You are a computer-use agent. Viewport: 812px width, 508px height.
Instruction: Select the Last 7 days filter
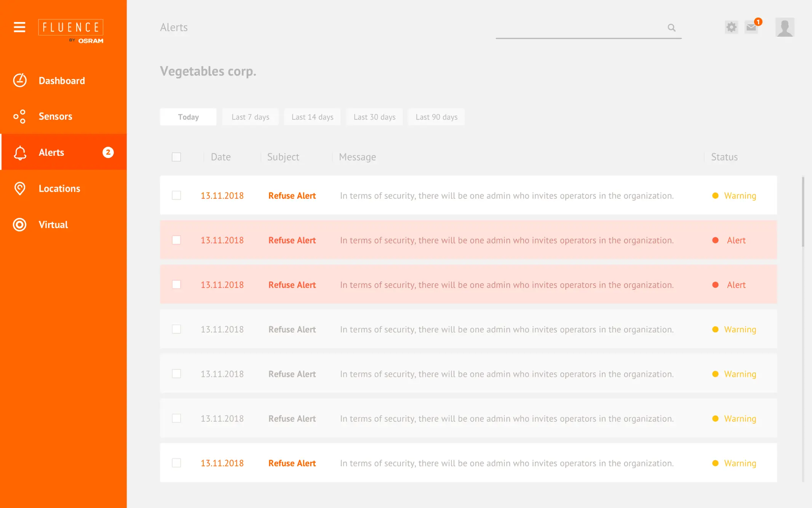tap(250, 117)
